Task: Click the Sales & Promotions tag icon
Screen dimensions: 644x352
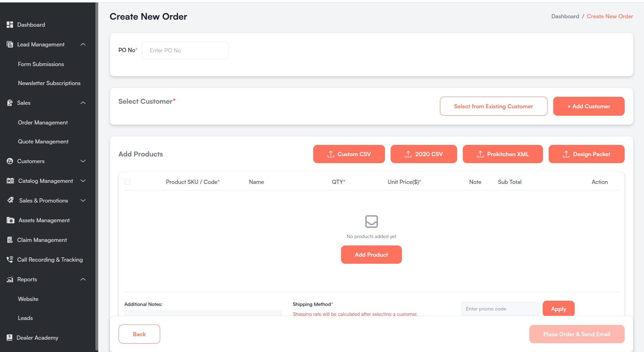Action: (x=11, y=200)
